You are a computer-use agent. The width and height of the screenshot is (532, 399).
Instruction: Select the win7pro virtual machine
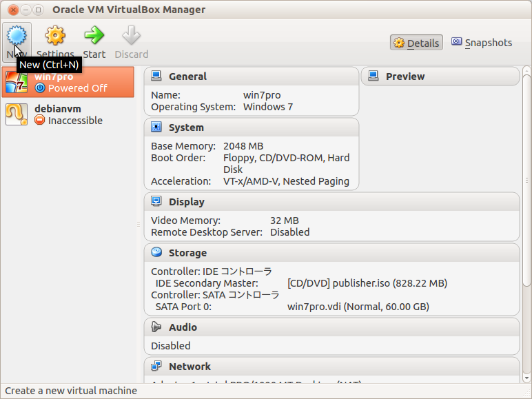pos(68,82)
